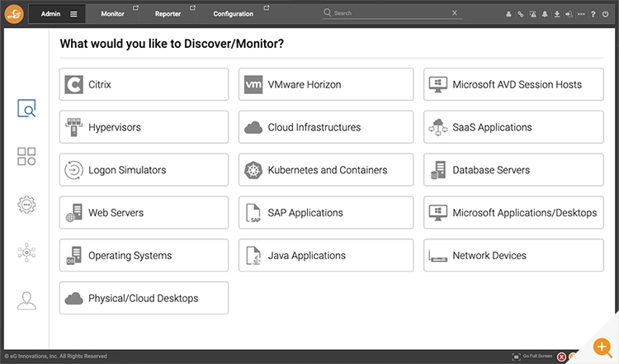Image resolution: width=619 pixels, height=364 pixels.
Task: Select the SaaS Applications tile
Action: pyautogui.click(x=513, y=127)
